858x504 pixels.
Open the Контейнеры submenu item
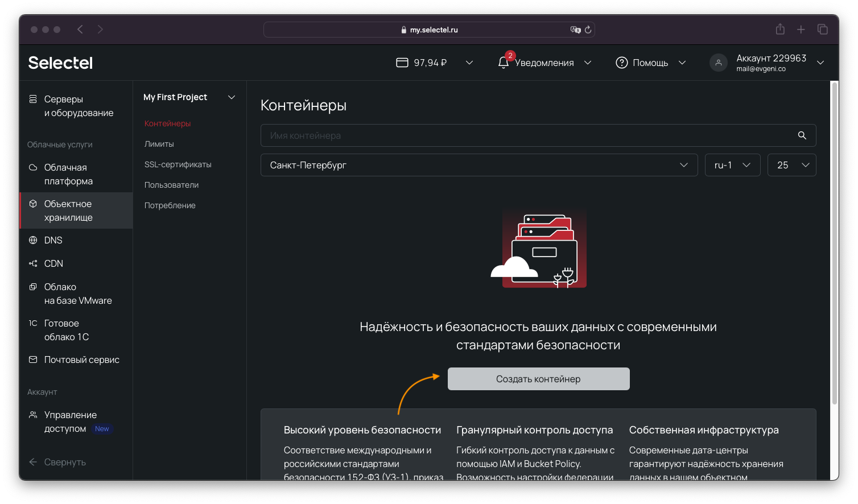(x=167, y=123)
